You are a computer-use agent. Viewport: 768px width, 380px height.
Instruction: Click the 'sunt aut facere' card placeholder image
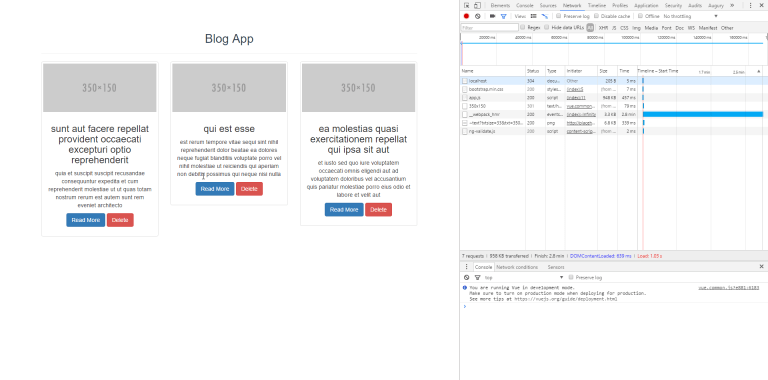point(99,88)
